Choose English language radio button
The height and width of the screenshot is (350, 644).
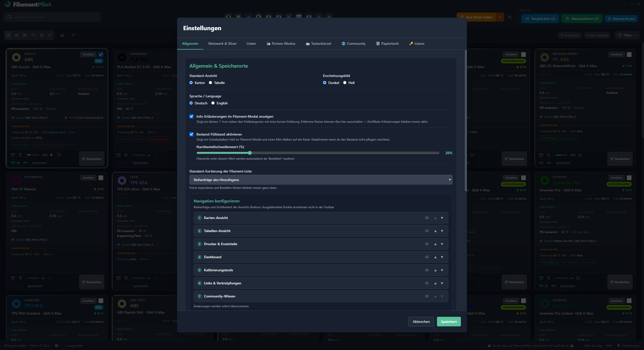pyautogui.click(x=213, y=103)
